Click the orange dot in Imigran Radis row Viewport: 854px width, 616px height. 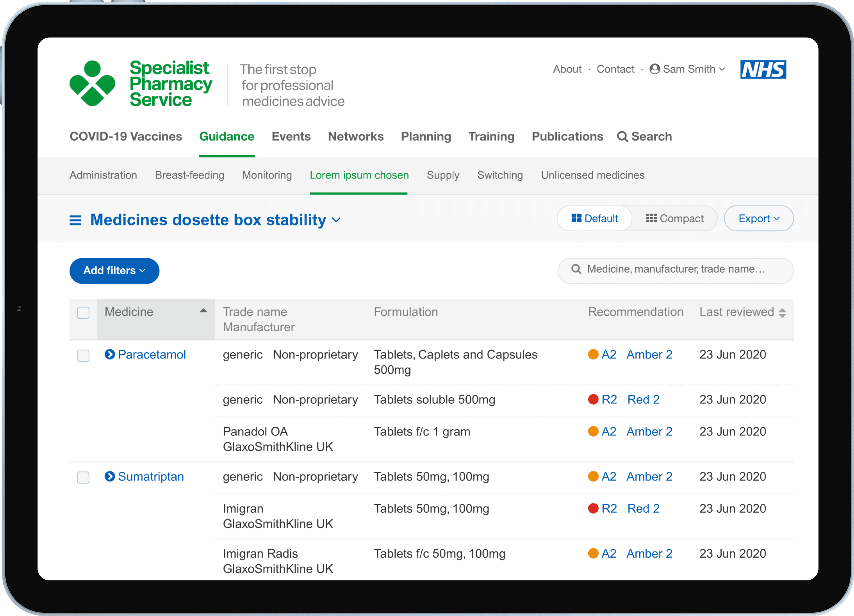[593, 553]
